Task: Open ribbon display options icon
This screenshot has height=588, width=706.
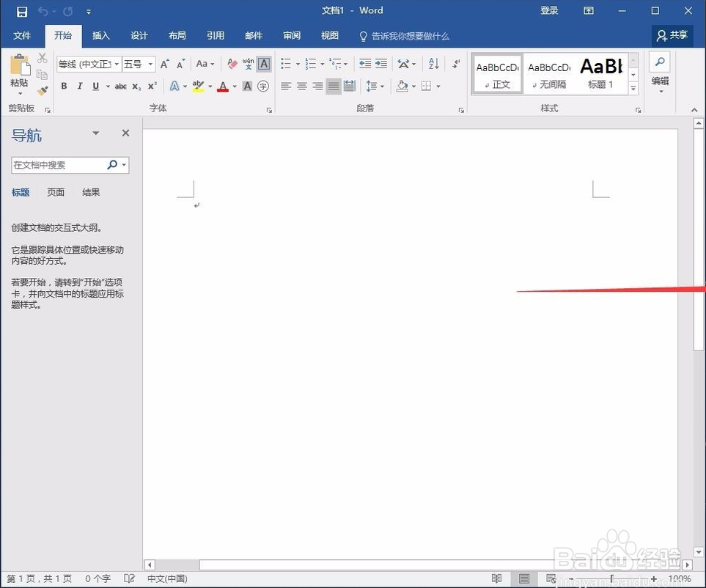Action: (x=589, y=11)
